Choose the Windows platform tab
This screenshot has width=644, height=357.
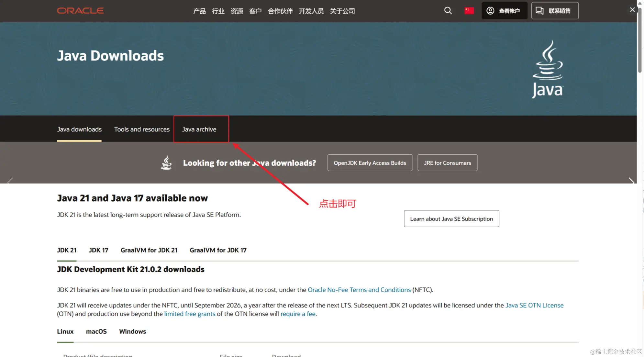tap(132, 331)
